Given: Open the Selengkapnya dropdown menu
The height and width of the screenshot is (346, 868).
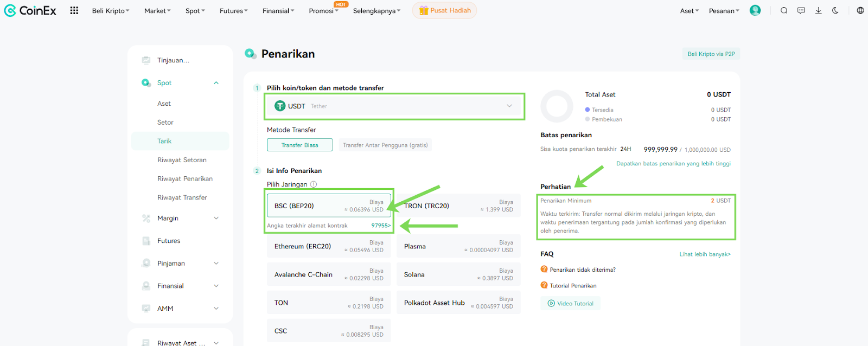Looking at the screenshot, I should [x=376, y=11].
